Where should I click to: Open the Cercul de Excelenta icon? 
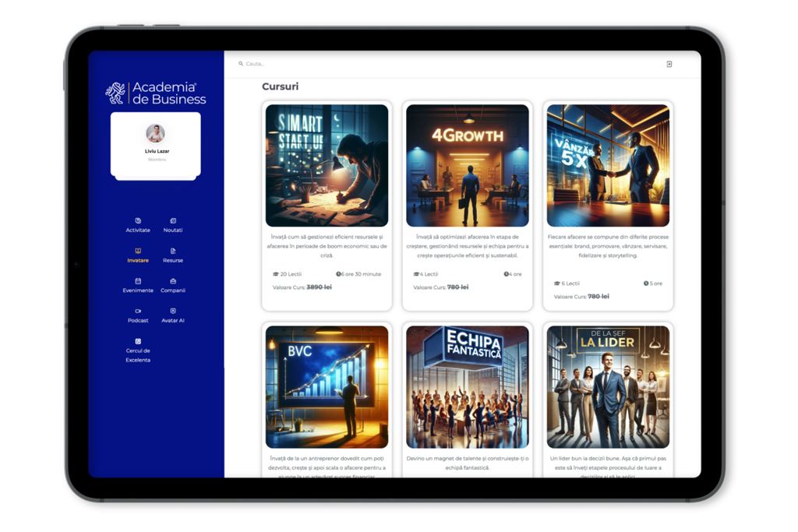tap(138, 341)
